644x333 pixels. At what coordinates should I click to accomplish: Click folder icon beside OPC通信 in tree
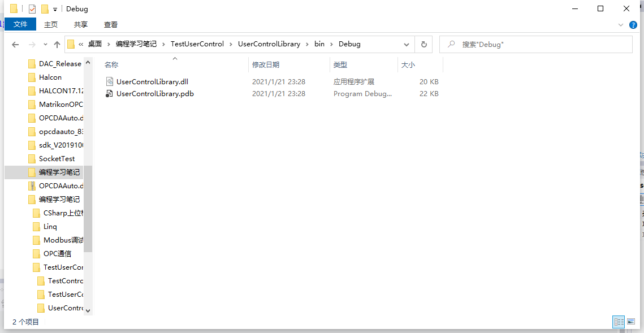pos(37,254)
